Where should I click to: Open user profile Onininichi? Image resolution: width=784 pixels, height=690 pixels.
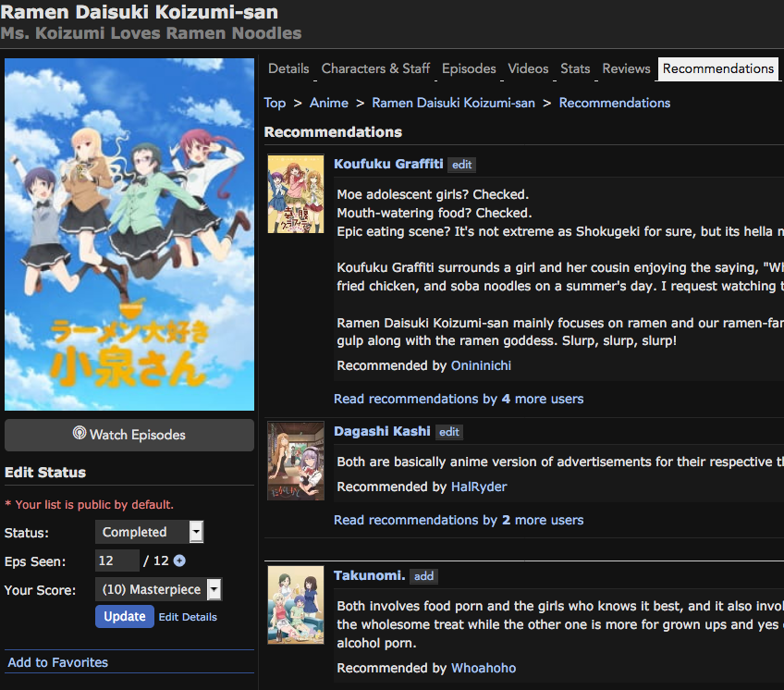[x=481, y=365]
